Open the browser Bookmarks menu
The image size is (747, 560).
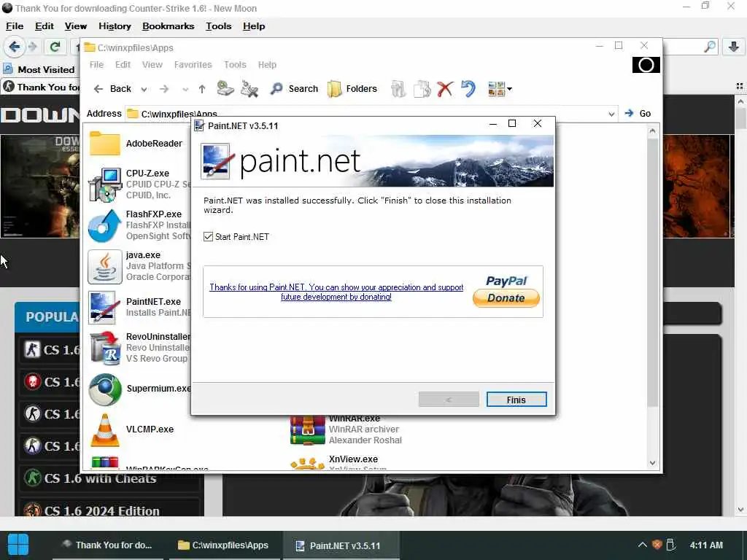[x=169, y=26]
